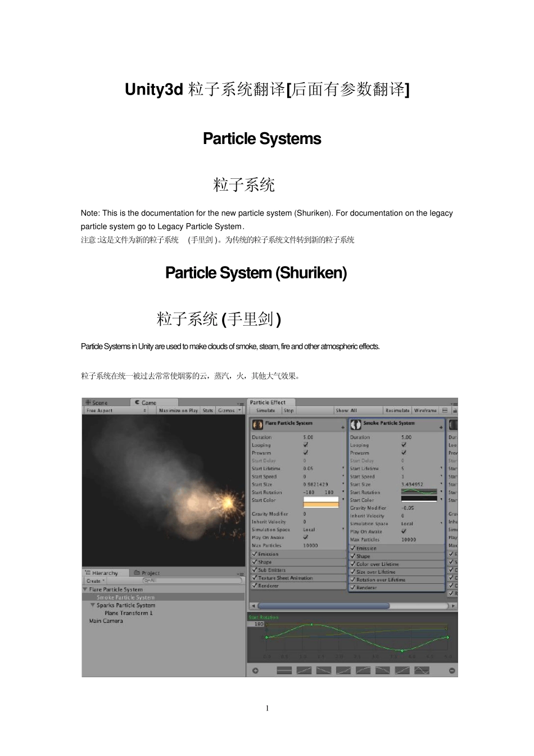Open the Free Aspect dropdown

(116, 411)
